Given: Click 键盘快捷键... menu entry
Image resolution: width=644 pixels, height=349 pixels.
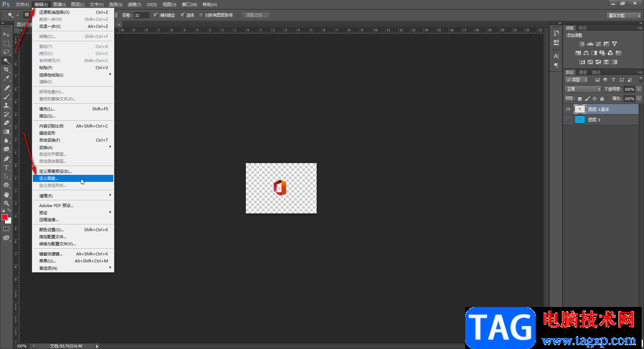Looking at the screenshot, I should pos(73,254).
